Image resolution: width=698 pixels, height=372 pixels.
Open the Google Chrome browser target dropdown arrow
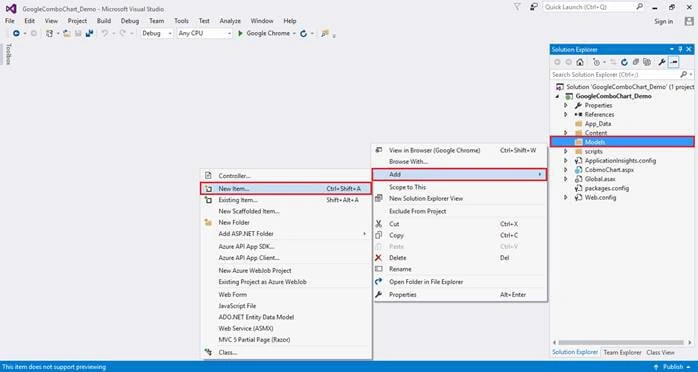pos(294,33)
